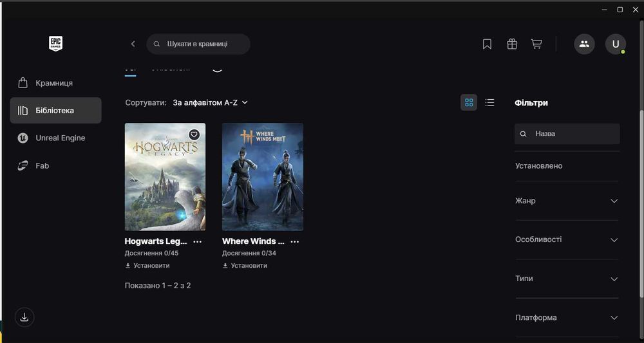Image resolution: width=644 pixels, height=343 pixels.
Task: Open downloads icon at bottom left
Action: [24, 317]
